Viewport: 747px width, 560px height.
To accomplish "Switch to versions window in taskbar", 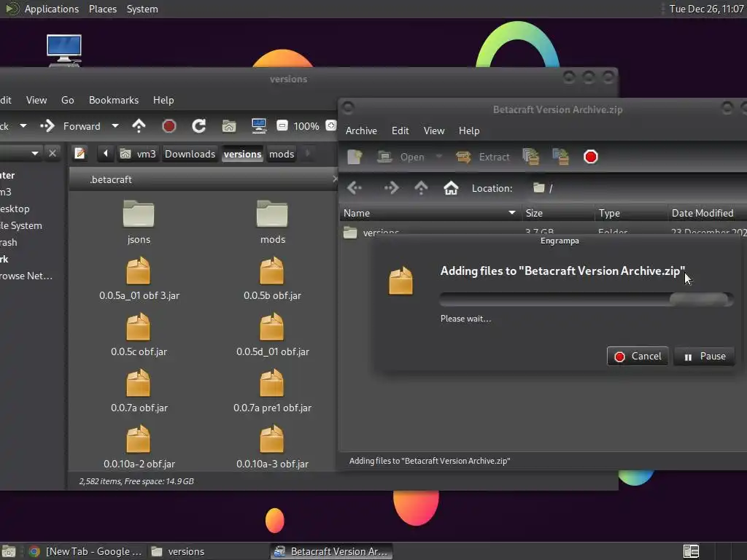I will pos(208,551).
